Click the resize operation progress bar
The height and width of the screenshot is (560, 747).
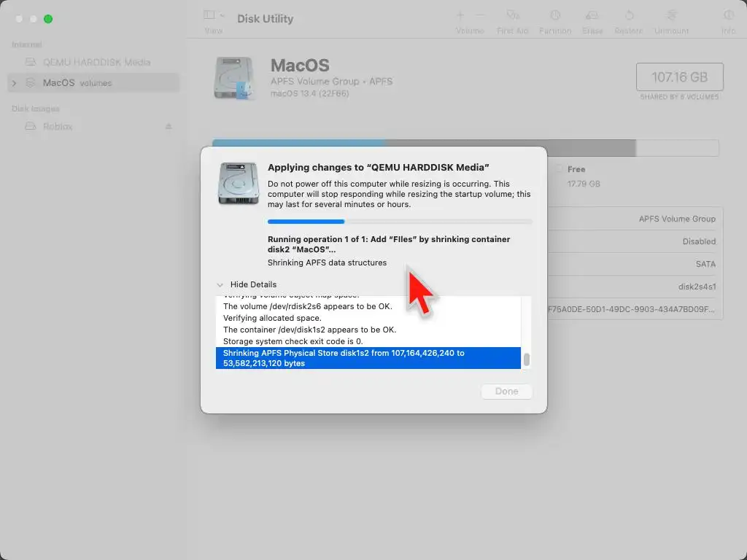click(x=400, y=222)
